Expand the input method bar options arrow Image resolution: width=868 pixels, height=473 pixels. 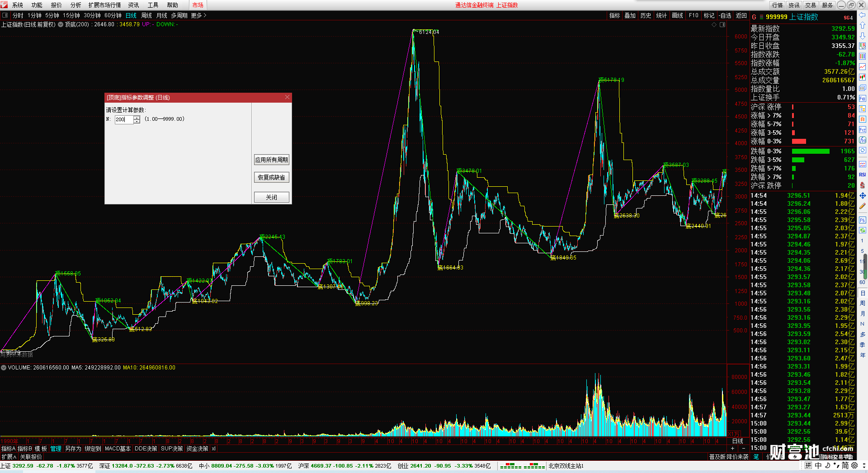[x=863, y=465]
